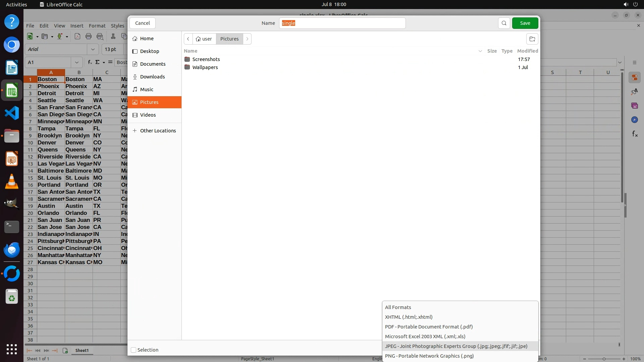Click the search icon in save dialog

click(504, 23)
